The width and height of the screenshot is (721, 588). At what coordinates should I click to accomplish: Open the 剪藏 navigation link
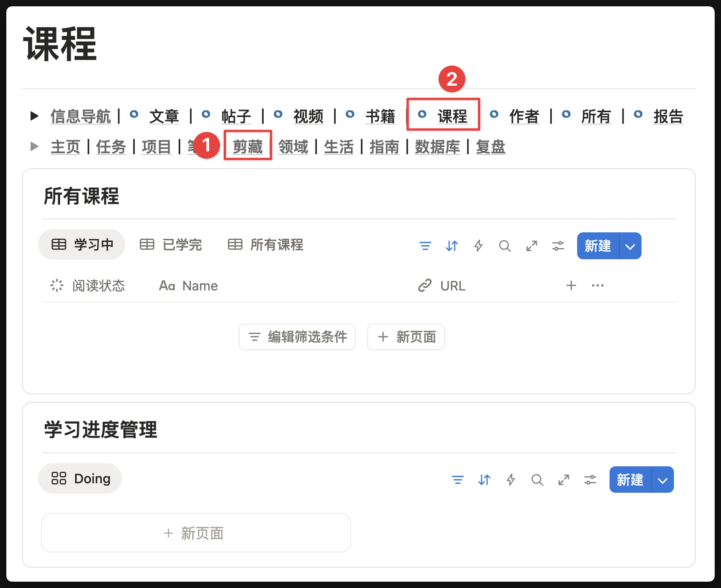point(247,147)
